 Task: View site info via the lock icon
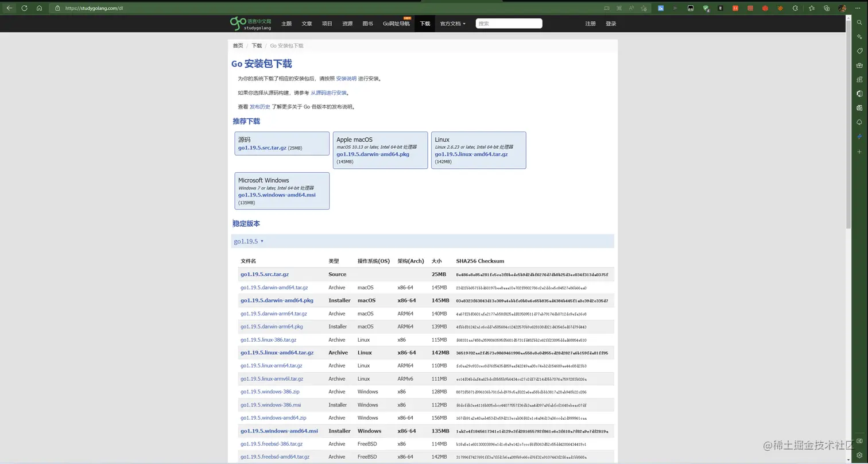pyautogui.click(x=57, y=9)
